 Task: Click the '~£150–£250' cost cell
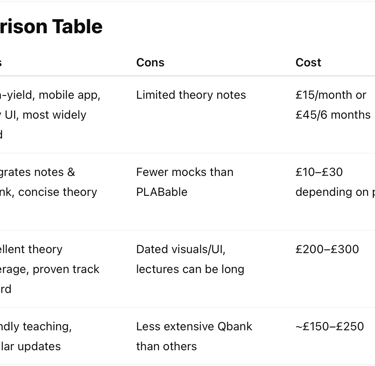pos(329,326)
